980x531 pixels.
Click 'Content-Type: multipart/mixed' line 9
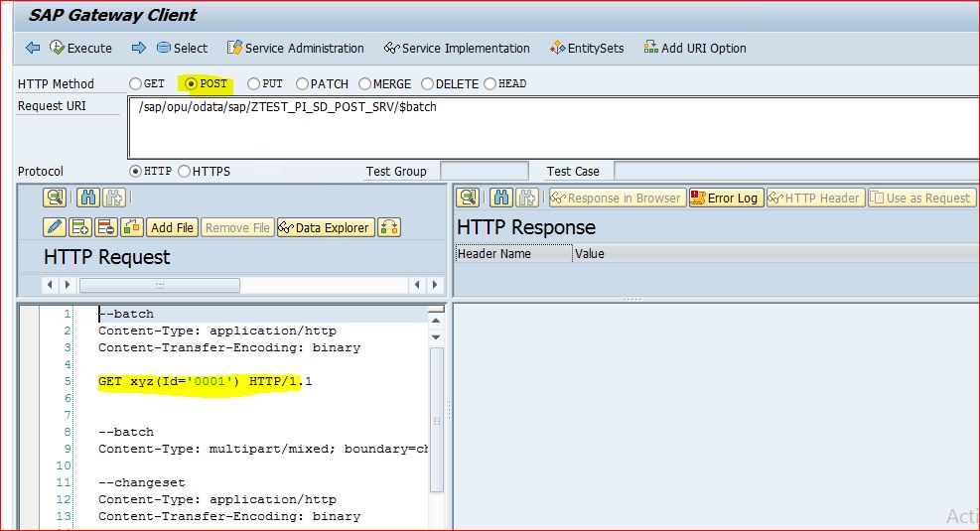262,449
